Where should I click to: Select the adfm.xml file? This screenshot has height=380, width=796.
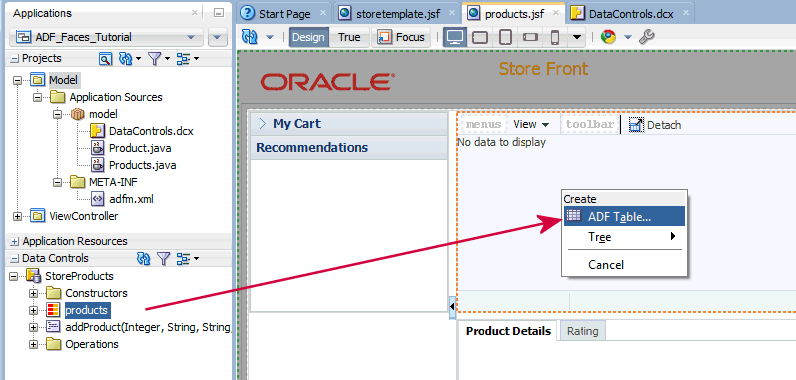(131, 199)
